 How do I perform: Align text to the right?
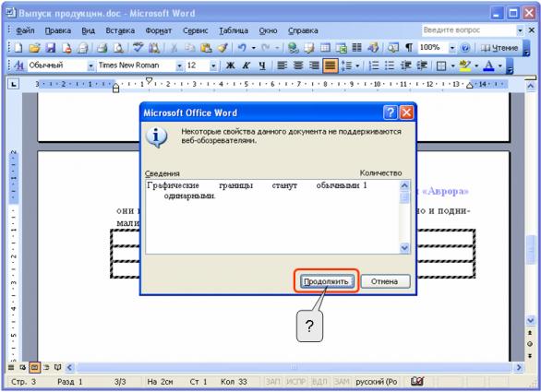point(314,65)
